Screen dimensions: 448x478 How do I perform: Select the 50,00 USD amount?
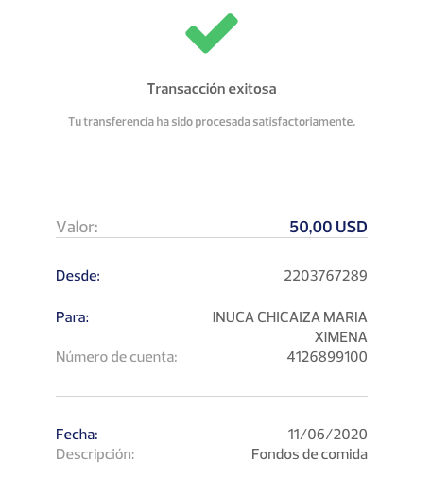coord(328,227)
